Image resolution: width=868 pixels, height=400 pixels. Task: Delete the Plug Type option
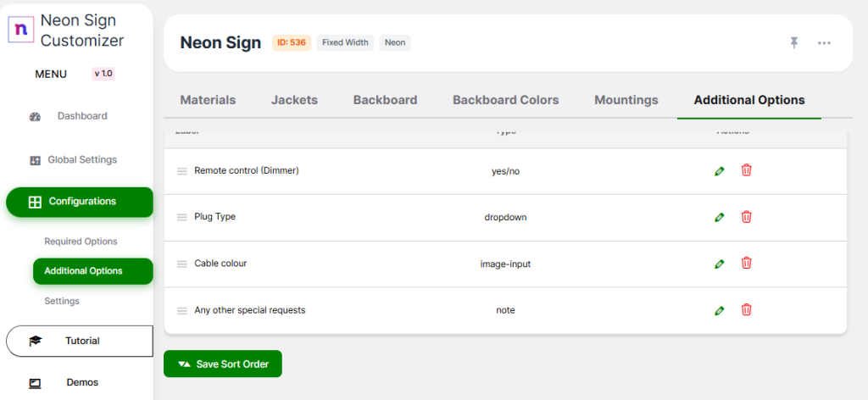point(746,217)
